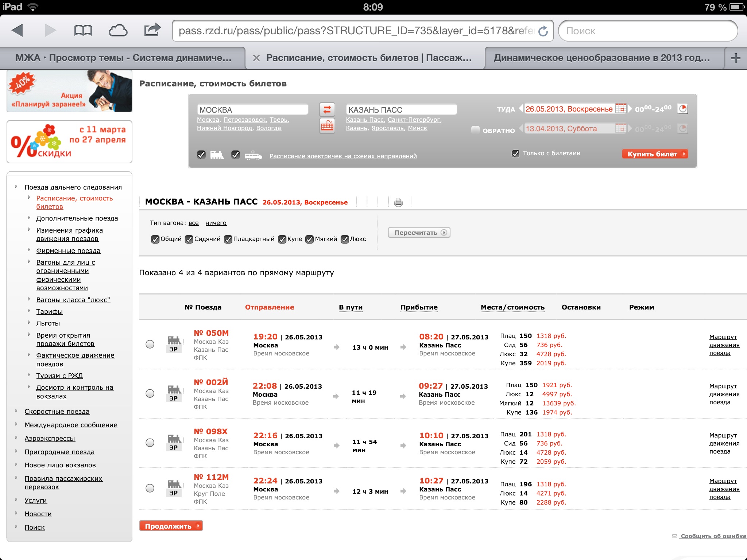The width and height of the screenshot is (747, 560).
Task: Switch to Динамическое ценообразование tab
Action: pos(602,58)
